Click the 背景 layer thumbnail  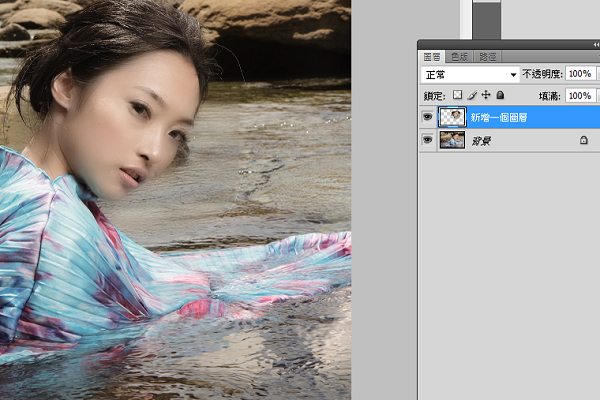click(x=452, y=140)
